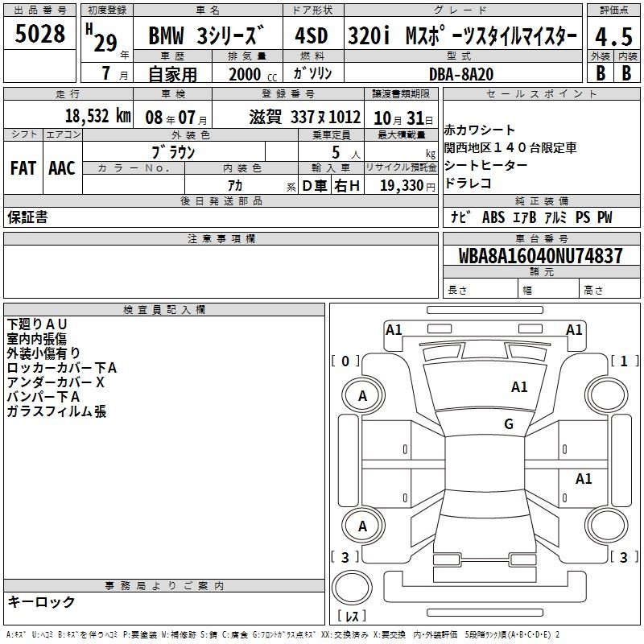Click the G mark on the windshield

(x=508, y=424)
